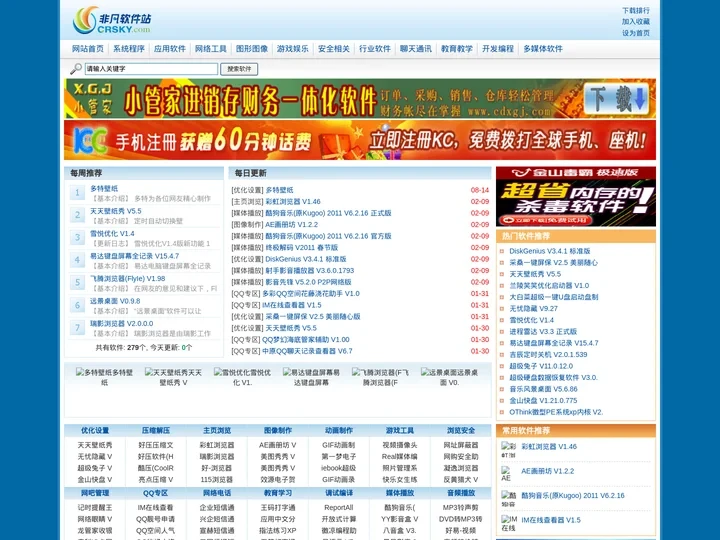Open 彩虹浏览器 V1.46 in daily updates

coord(293,202)
